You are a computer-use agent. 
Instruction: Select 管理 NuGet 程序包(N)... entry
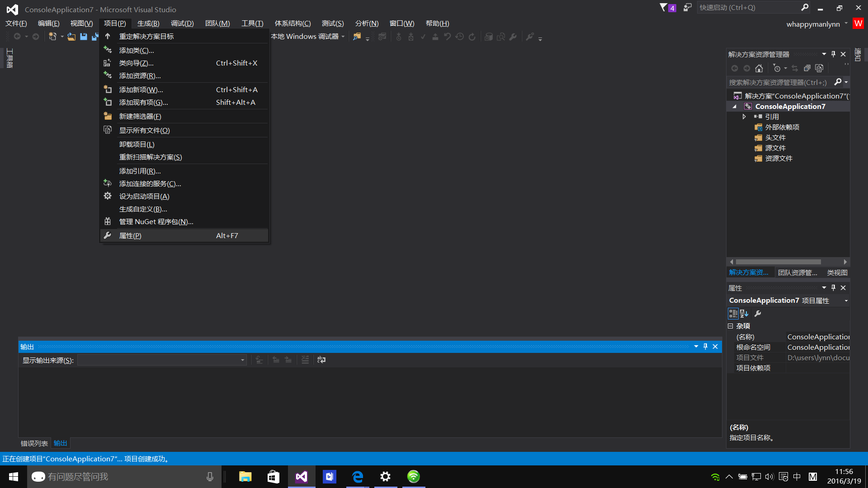(x=184, y=221)
